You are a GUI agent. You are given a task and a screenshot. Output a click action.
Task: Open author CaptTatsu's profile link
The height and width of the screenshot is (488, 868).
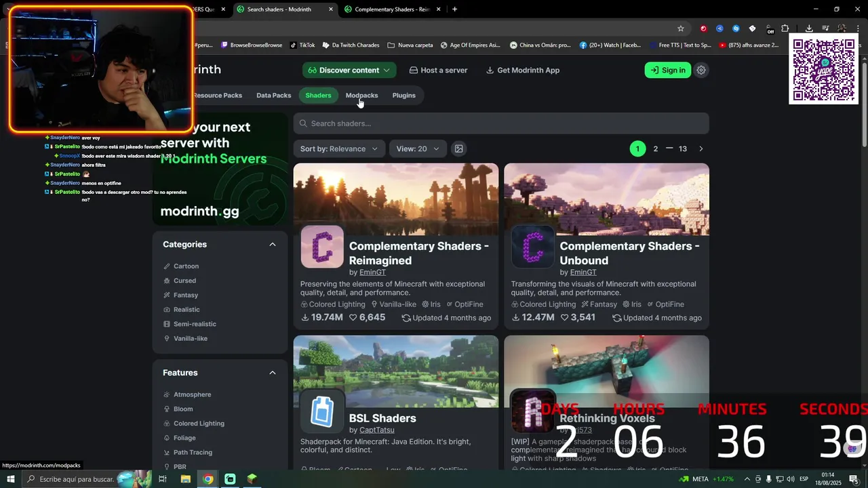click(x=376, y=430)
